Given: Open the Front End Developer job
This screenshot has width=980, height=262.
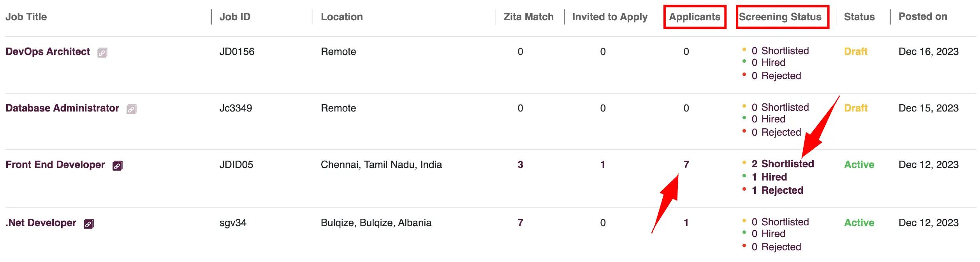Looking at the screenshot, I should click(x=55, y=165).
